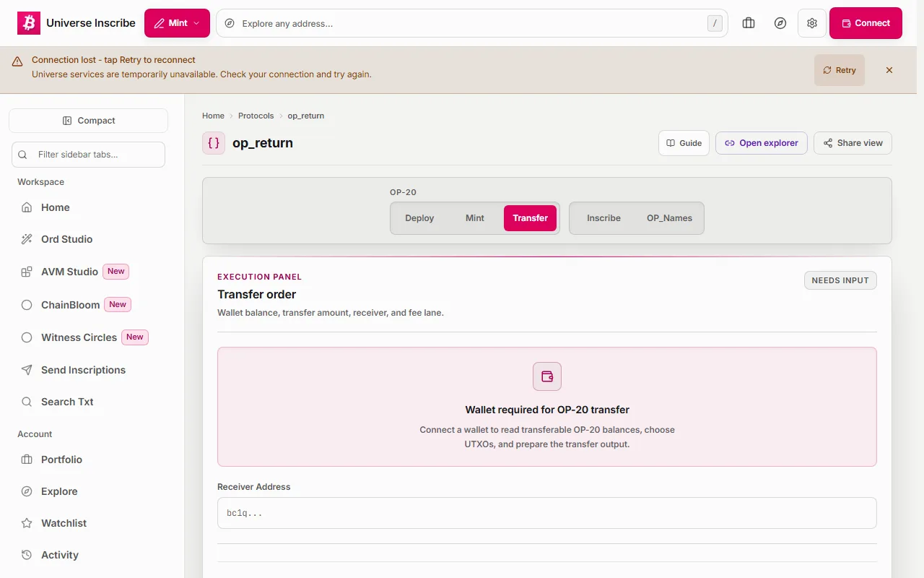
Task: Click the Workspace section label
Action: click(x=41, y=182)
